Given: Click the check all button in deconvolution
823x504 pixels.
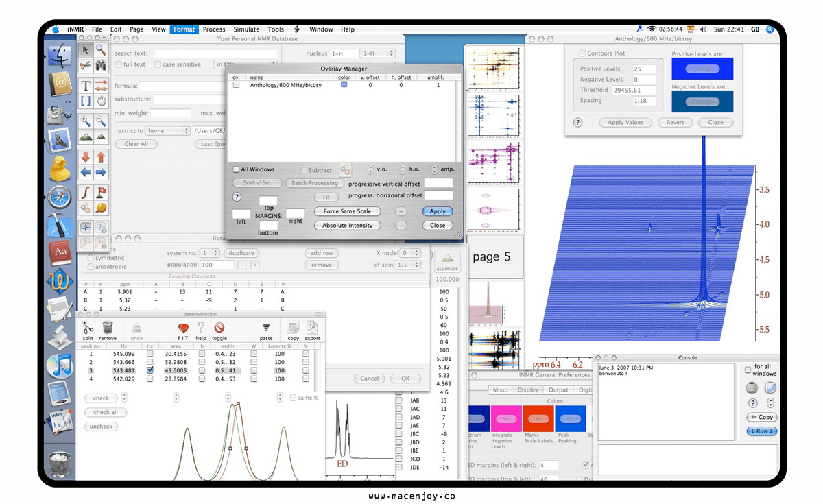Looking at the screenshot, I should (x=106, y=412).
